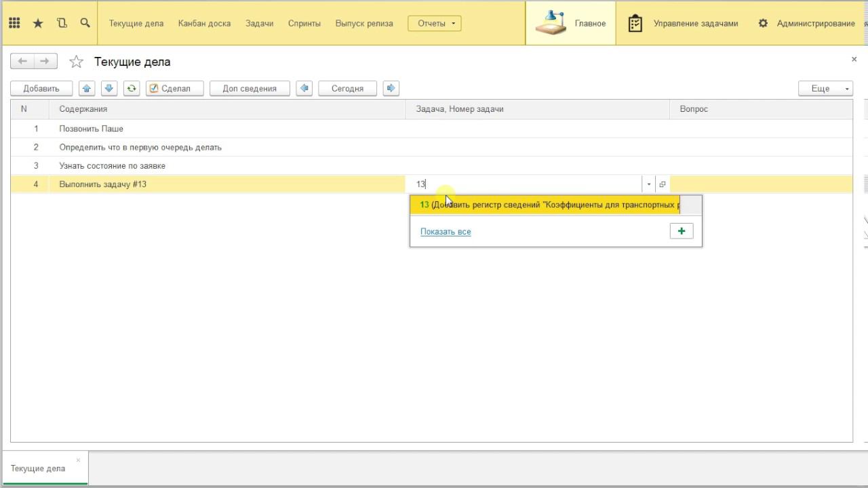Image resolution: width=868 pixels, height=488 pixels.
Task: Open history icon in top bar
Action: click(62, 23)
